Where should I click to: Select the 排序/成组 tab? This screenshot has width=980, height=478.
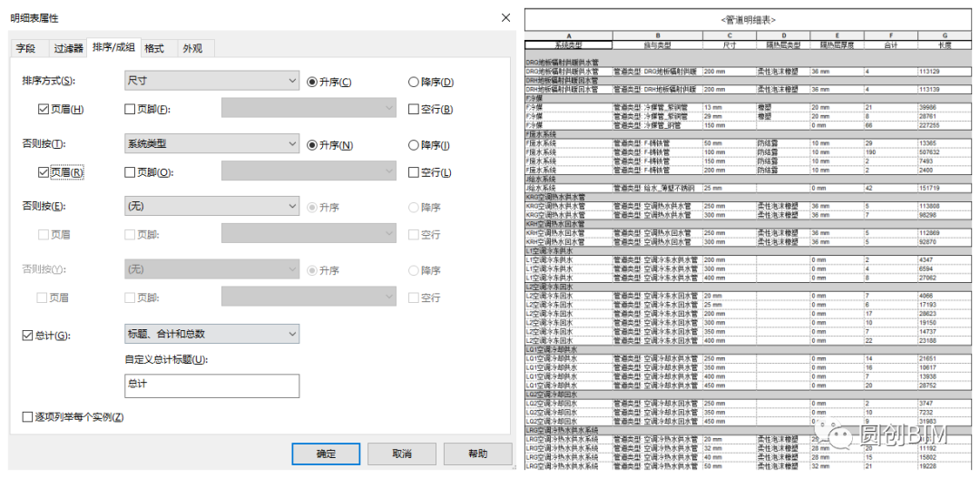[x=113, y=47]
